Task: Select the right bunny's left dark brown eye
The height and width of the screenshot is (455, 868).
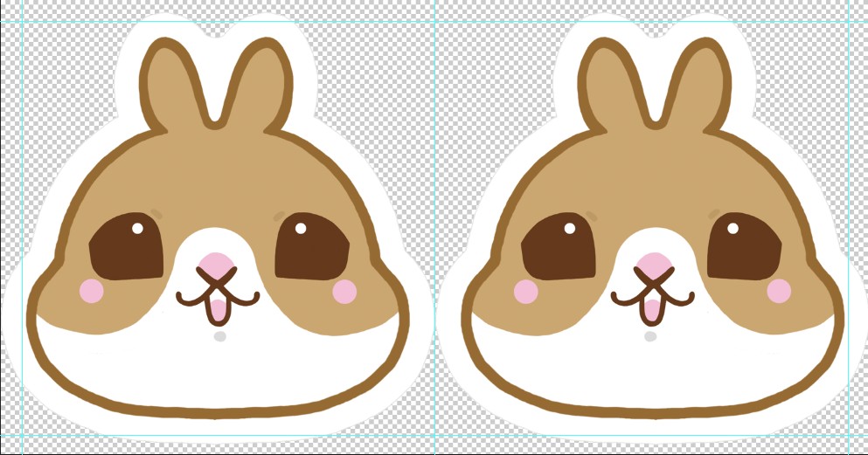Action: click(x=559, y=247)
